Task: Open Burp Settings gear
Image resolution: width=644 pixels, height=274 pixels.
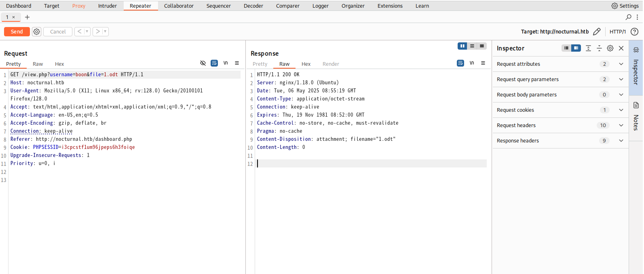Action: coord(614,6)
